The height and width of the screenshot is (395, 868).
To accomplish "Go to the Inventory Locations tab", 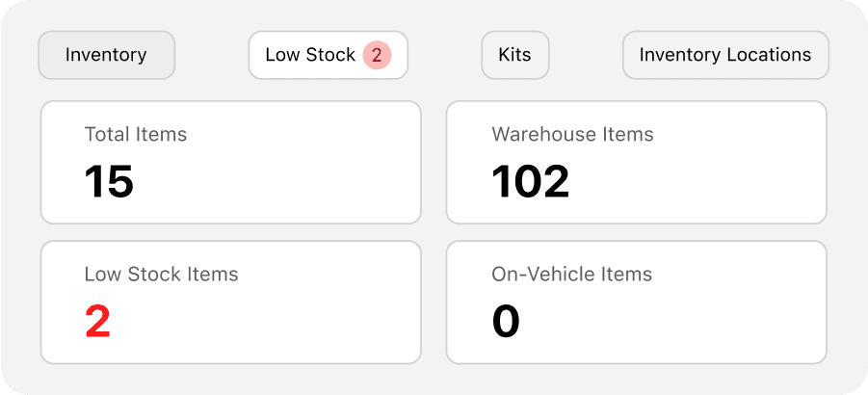I will (x=724, y=55).
